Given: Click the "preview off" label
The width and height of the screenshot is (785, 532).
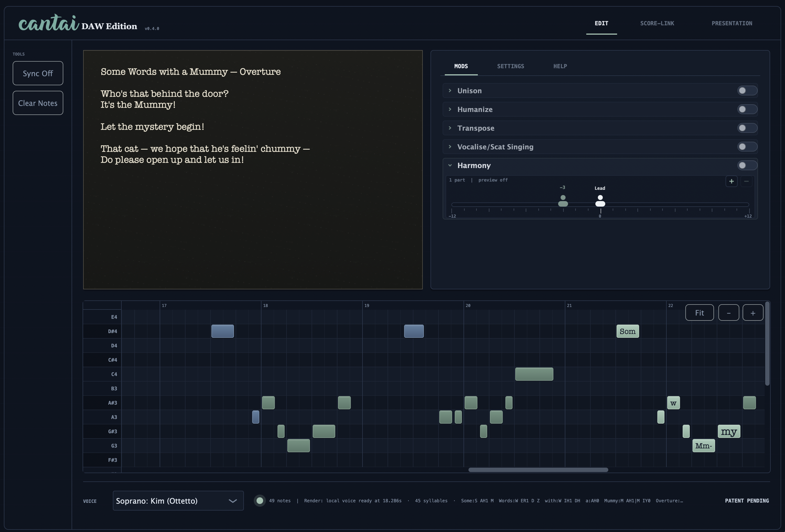Looking at the screenshot, I should click(493, 180).
